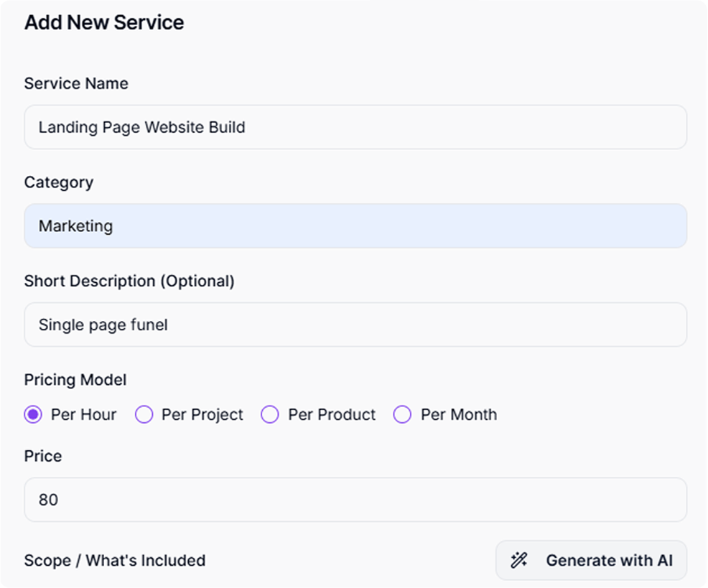The width and height of the screenshot is (708, 588).
Task: Switch pricing model to Per Month
Action: tap(402, 415)
